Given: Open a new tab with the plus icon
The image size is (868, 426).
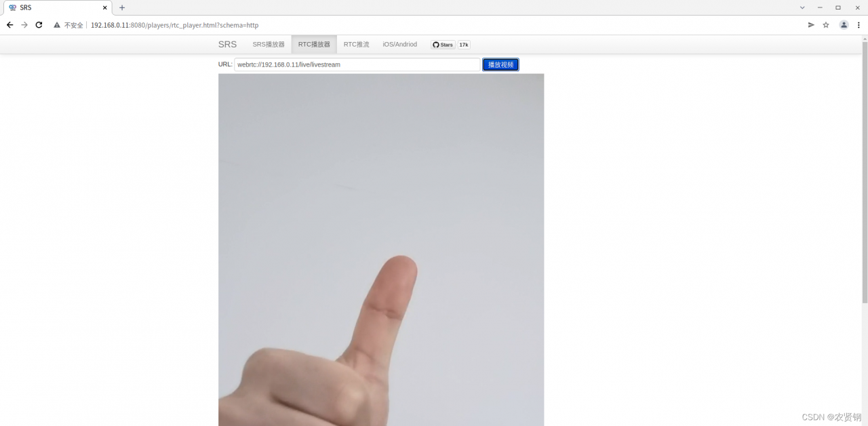Looking at the screenshot, I should 122,7.
